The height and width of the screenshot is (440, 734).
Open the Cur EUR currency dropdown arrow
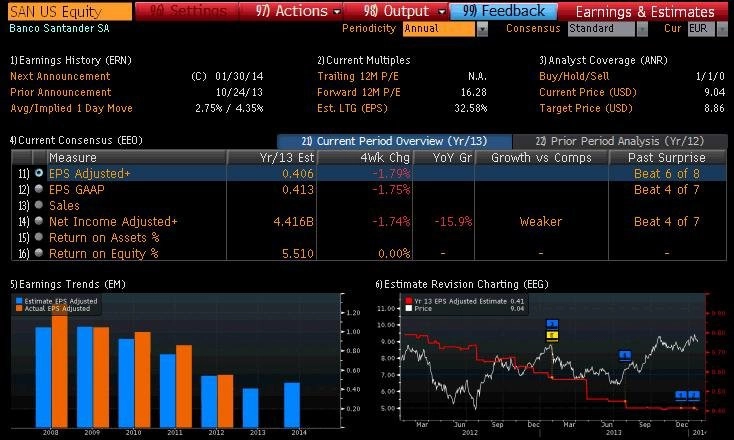pos(722,29)
